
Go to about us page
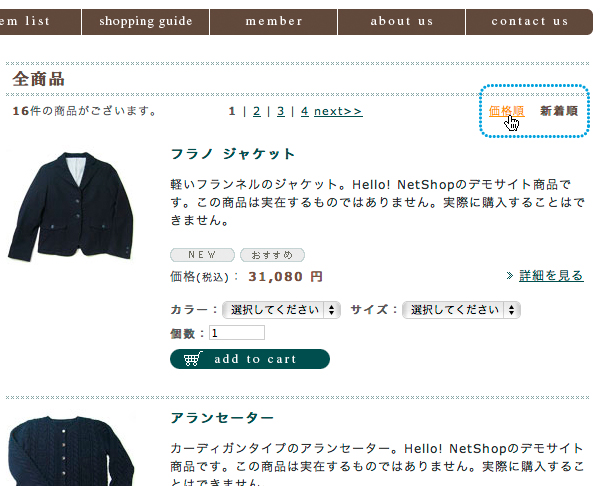tap(401, 22)
